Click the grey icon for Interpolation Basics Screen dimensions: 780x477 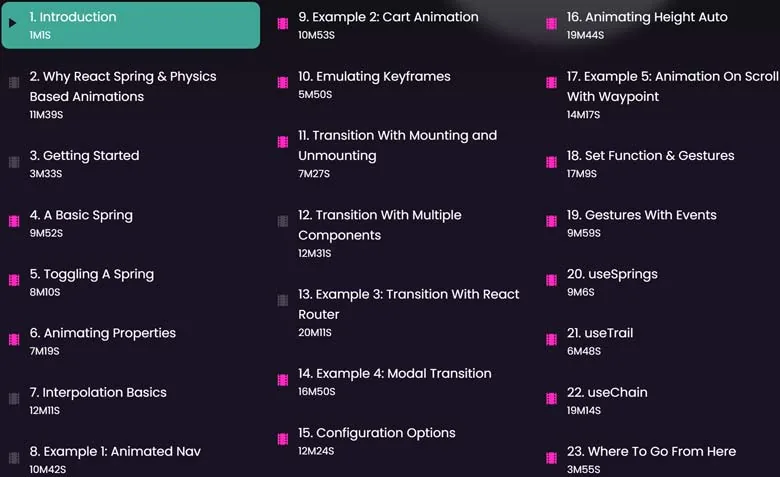click(x=14, y=398)
